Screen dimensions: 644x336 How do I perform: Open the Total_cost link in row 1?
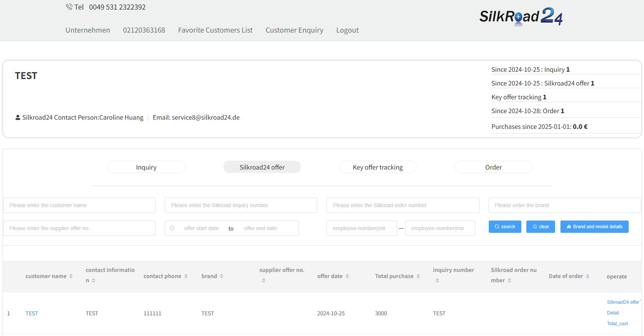[x=617, y=324]
